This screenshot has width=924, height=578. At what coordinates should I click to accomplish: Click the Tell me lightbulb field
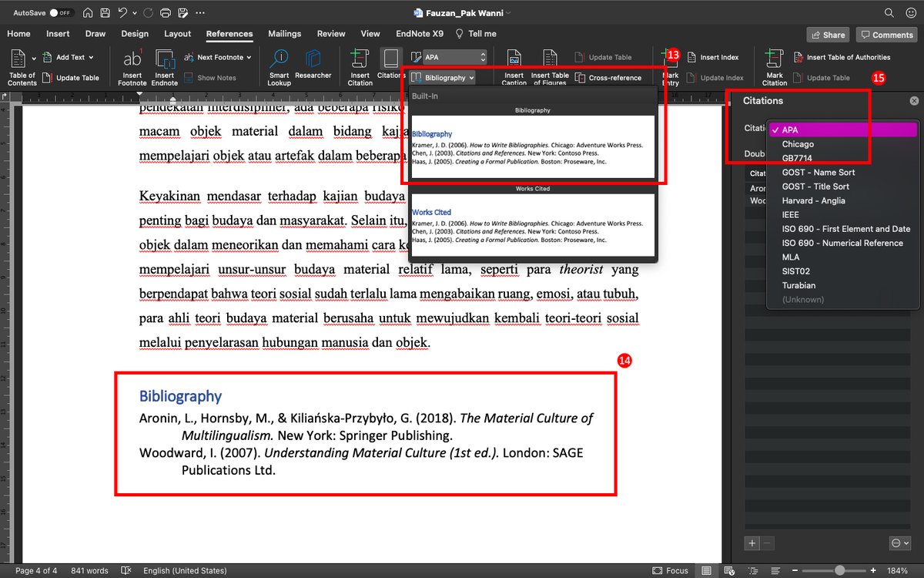pyautogui.click(x=476, y=34)
